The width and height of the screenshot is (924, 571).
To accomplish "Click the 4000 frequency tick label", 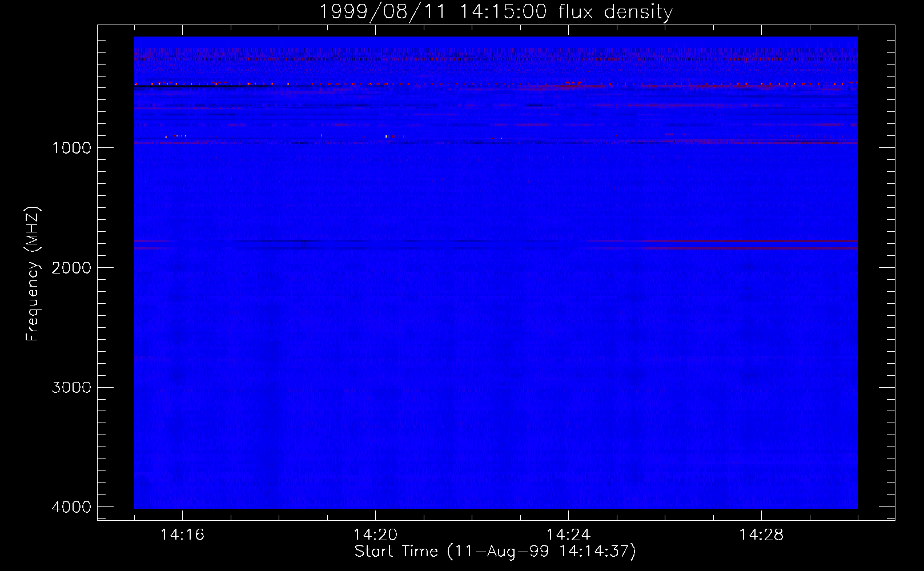I will coord(71,507).
